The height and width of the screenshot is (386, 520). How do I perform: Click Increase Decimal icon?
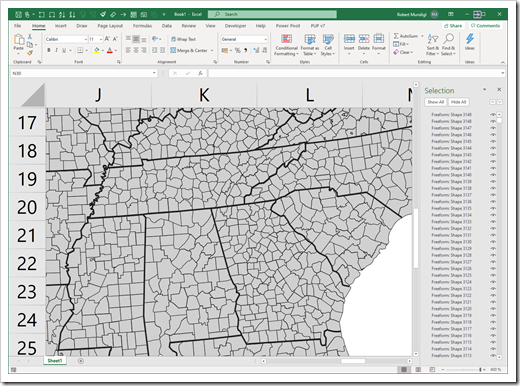pyautogui.click(x=256, y=50)
